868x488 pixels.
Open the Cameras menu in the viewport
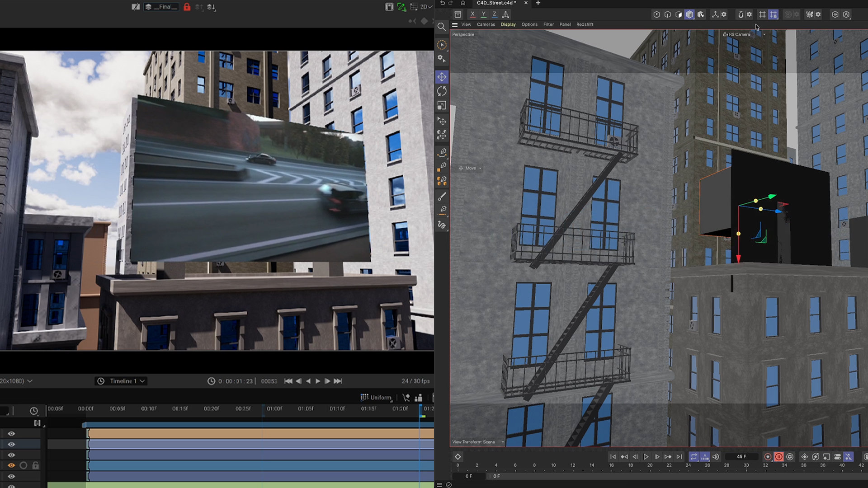(x=486, y=24)
